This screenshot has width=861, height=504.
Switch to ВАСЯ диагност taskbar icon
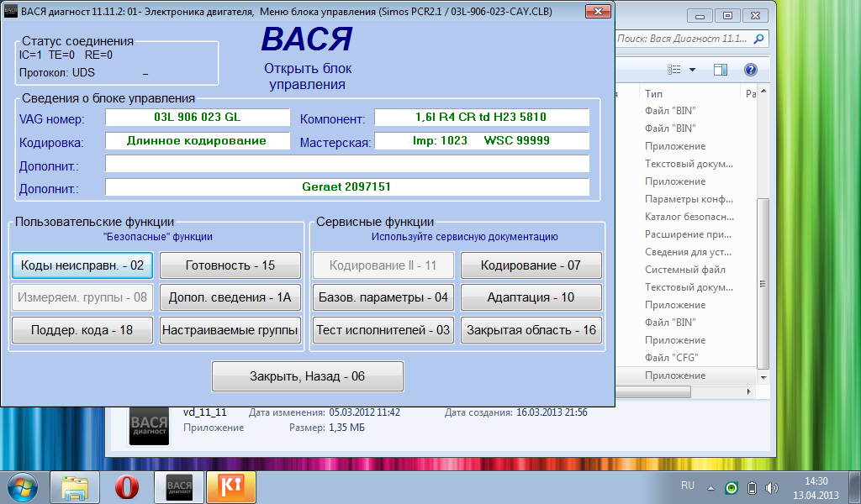pos(178,487)
